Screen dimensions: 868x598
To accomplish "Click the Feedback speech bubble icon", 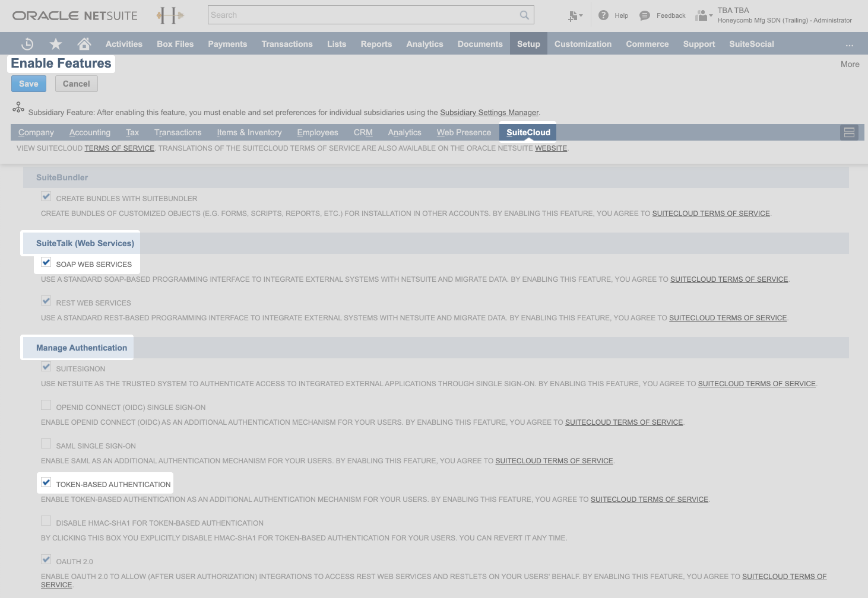I will 645,15.
